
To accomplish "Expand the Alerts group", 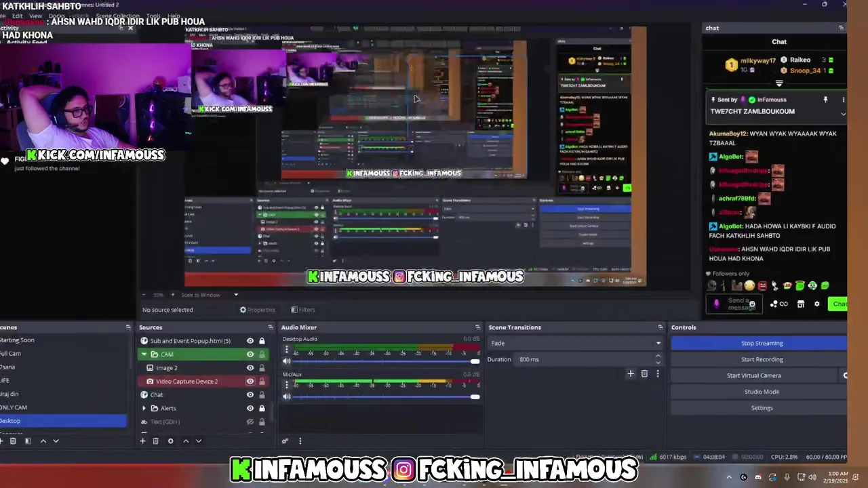I will point(144,408).
